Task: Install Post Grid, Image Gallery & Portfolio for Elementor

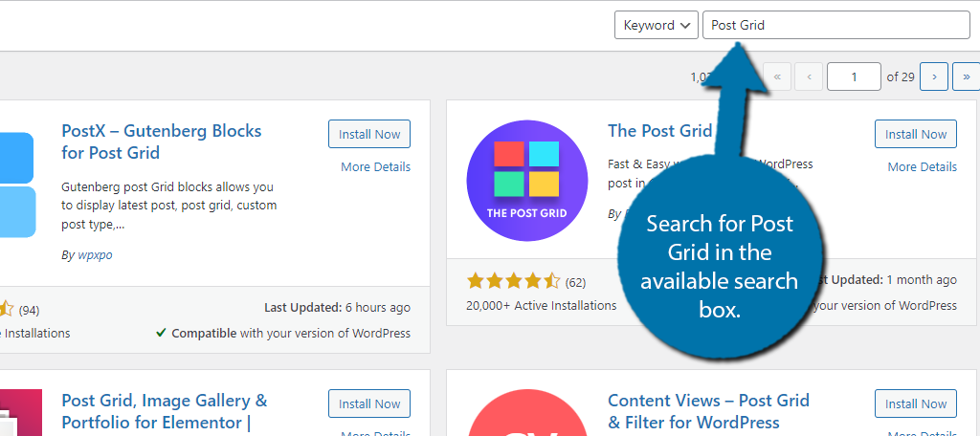Action: pyautogui.click(x=369, y=404)
